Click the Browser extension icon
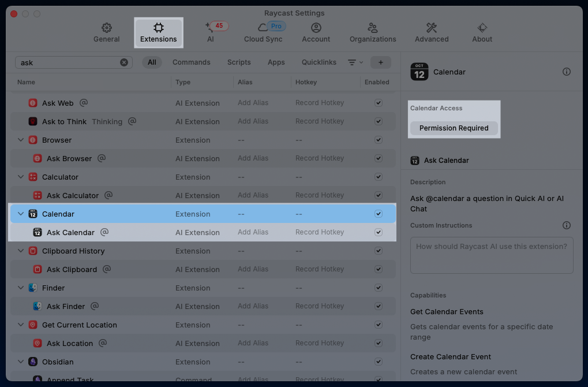The width and height of the screenshot is (588, 387). tap(33, 140)
